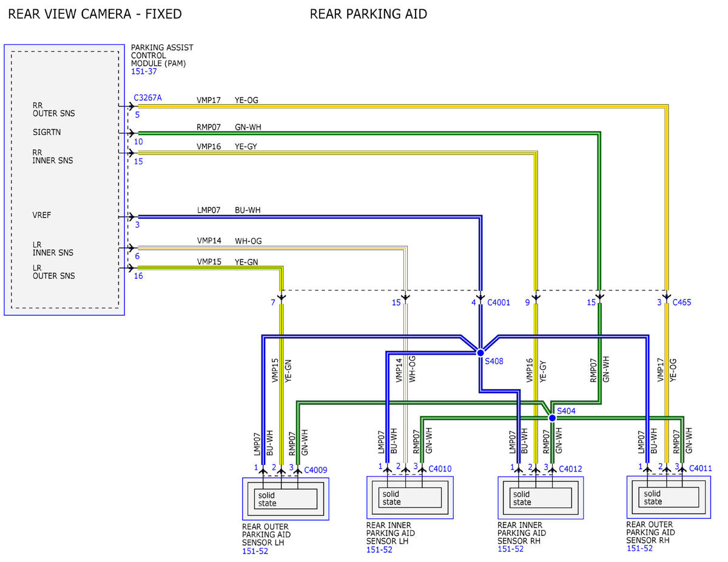The image size is (728, 562).
Task: Click pin number 16 at C3267A
Action: point(138,276)
